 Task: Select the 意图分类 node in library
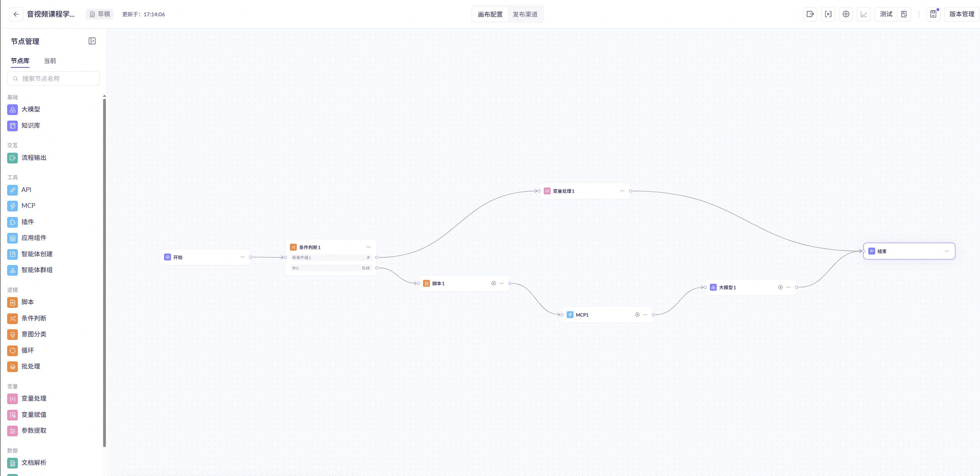point(34,334)
